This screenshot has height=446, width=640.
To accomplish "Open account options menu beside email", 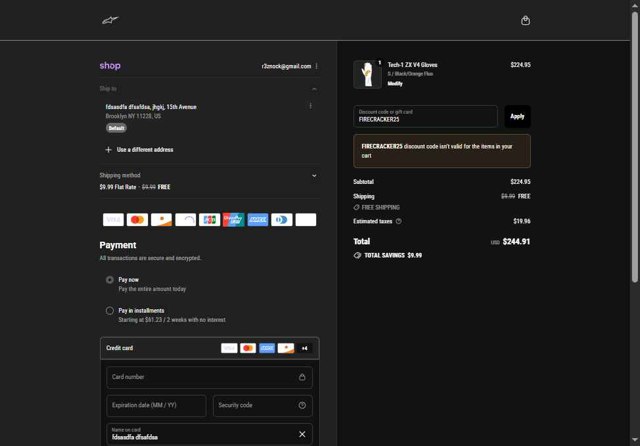I will tap(316, 66).
